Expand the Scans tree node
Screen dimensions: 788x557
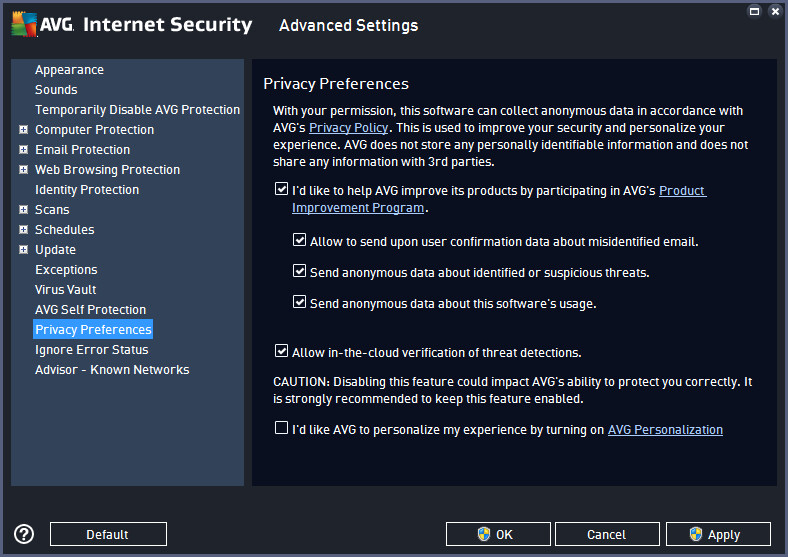pyautogui.click(x=23, y=209)
